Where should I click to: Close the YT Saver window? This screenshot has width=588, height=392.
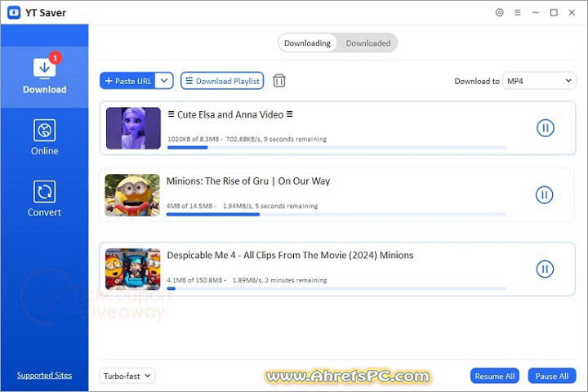point(572,12)
